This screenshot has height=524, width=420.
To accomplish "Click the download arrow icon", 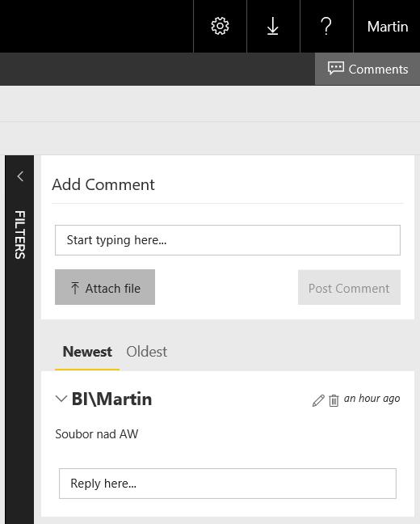I will point(273,26).
